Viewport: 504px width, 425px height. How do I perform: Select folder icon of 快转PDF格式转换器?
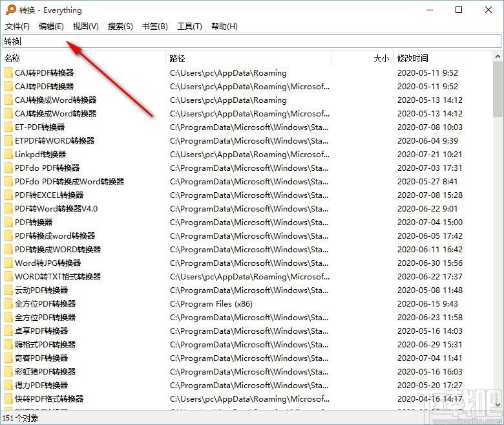(x=8, y=399)
